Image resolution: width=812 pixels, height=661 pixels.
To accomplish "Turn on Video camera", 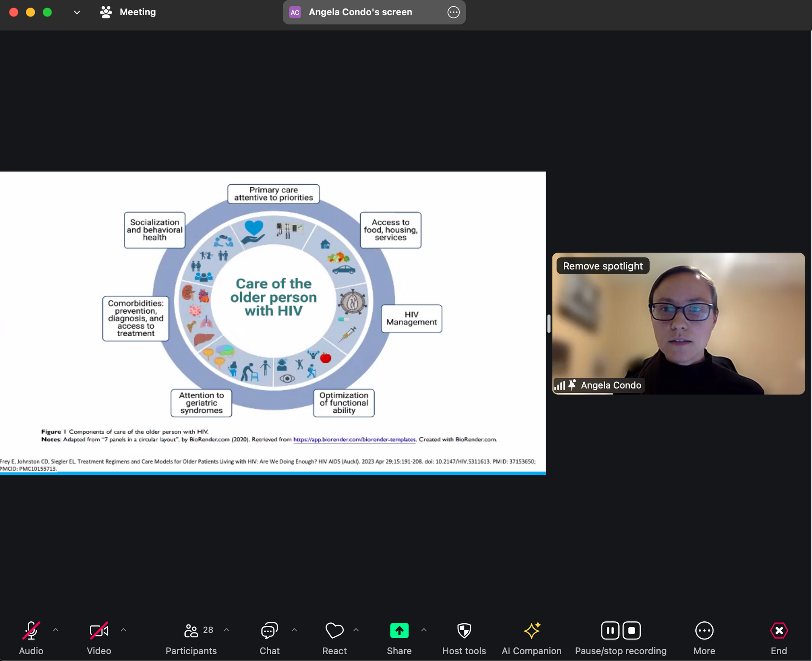I will tap(99, 630).
